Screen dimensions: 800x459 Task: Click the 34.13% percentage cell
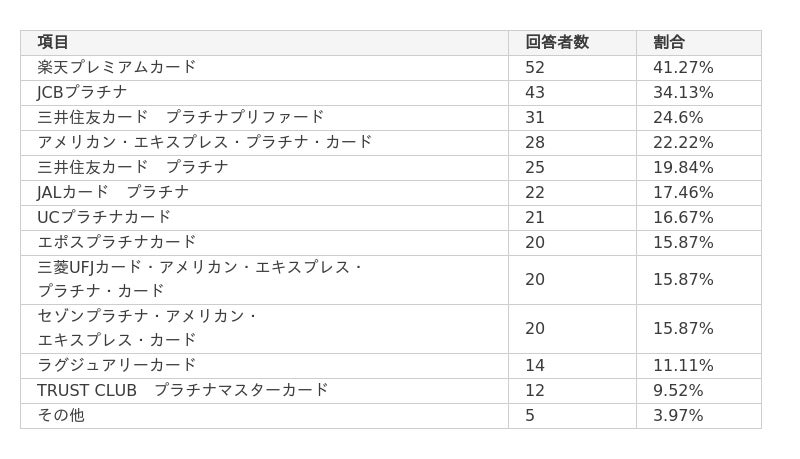click(x=683, y=93)
